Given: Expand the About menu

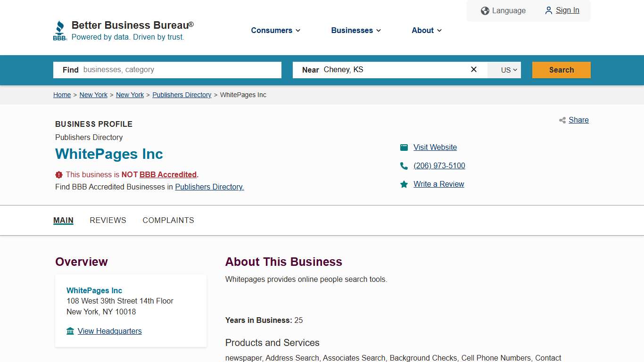Looking at the screenshot, I should pyautogui.click(x=426, y=30).
